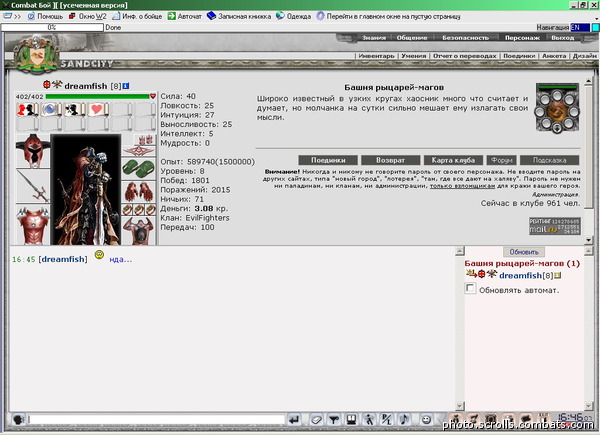Click the blue info icon beside dreamfish [8]

126,86
